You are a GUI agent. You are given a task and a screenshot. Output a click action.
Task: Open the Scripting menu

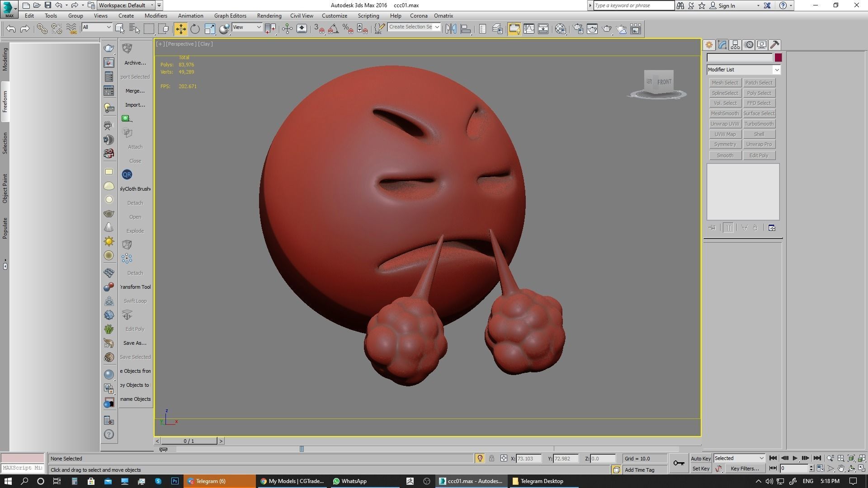coord(368,16)
